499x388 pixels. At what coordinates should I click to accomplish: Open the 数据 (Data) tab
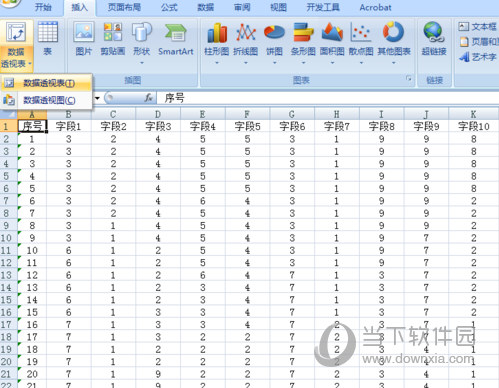coord(205,7)
